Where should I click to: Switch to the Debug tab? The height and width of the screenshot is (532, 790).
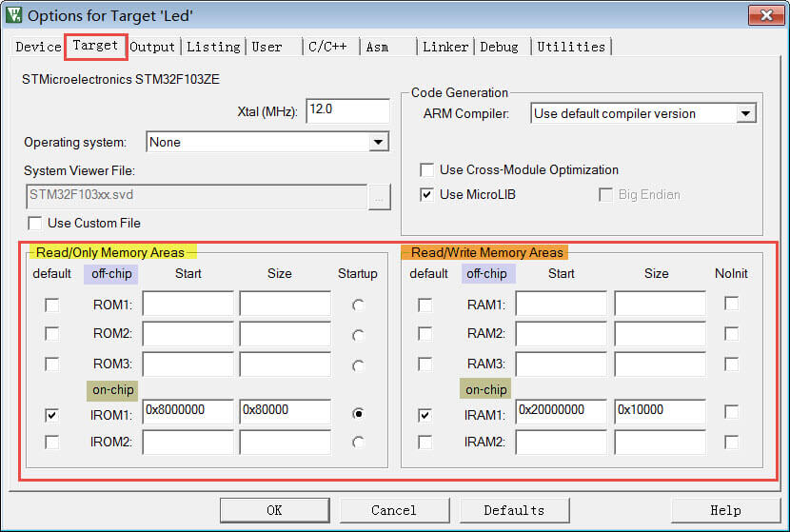499,47
